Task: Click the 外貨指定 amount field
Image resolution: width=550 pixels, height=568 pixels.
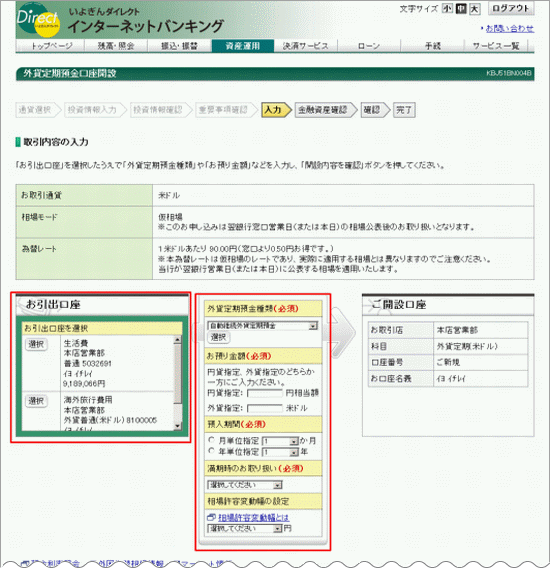Action: pyautogui.click(x=265, y=409)
